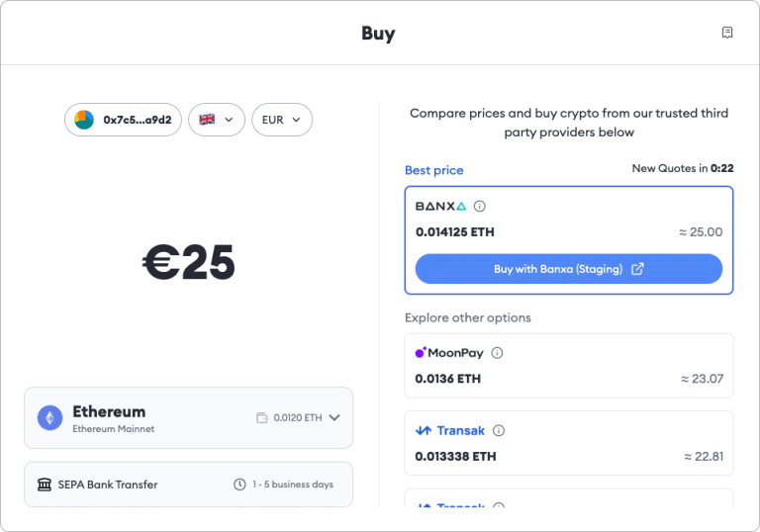Select account 0x7c5...a9d2

click(x=124, y=120)
